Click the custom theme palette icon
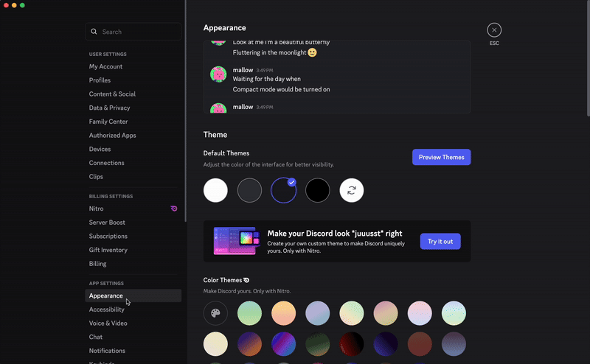The image size is (590, 364). 215,313
